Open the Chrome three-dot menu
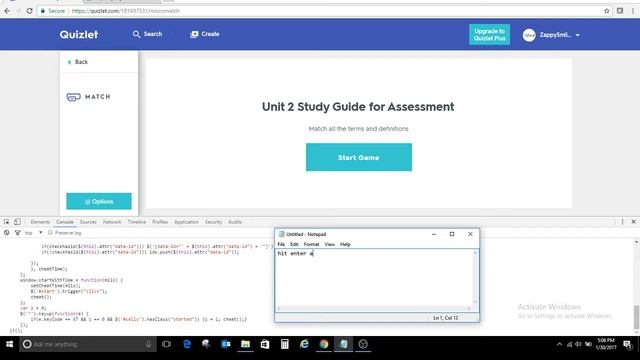The image size is (640, 360). point(633,11)
